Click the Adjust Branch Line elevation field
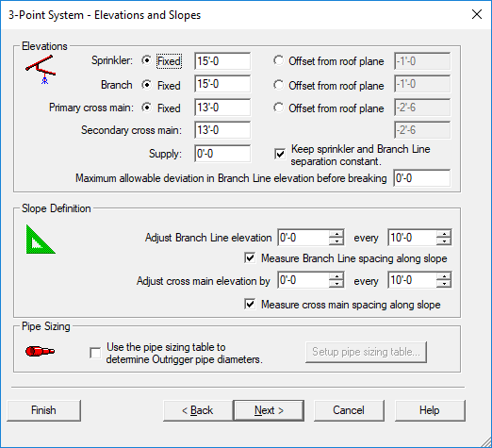 coord(303,238)
